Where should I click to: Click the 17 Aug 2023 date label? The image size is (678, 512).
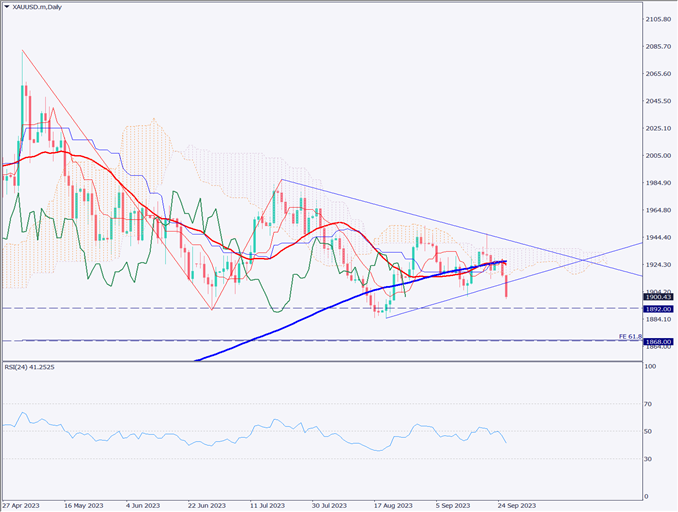pos(394,506)
